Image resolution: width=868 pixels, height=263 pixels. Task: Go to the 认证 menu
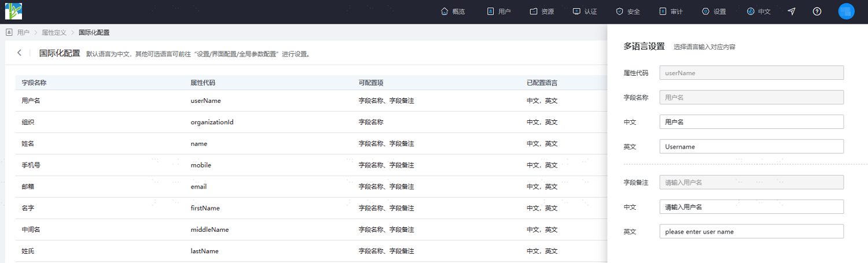tap(584, 12)
